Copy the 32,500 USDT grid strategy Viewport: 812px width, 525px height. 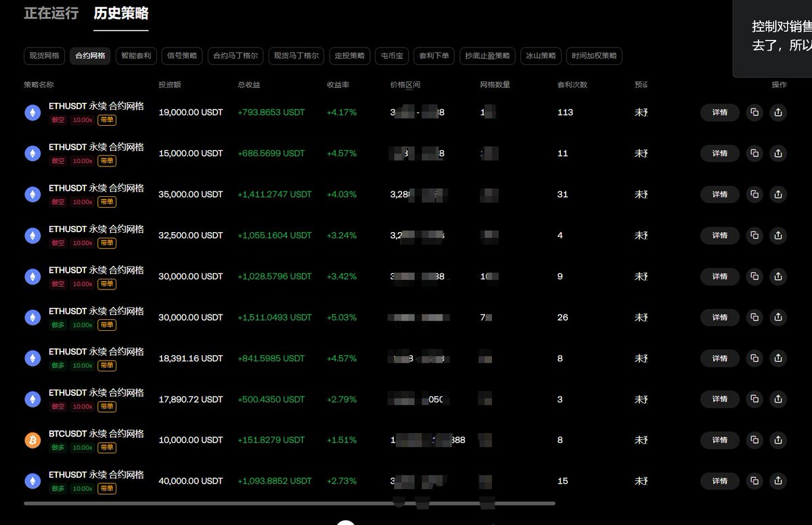(754, 235)
